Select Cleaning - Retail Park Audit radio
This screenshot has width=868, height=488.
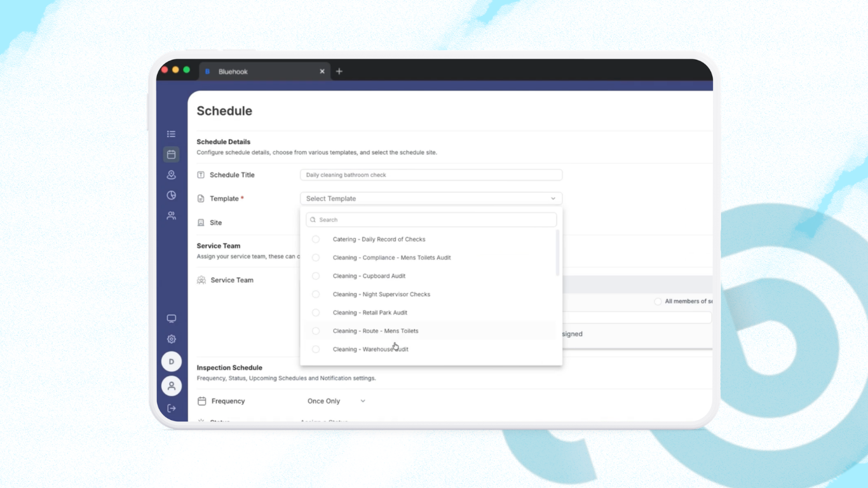[x=316, y=313]
